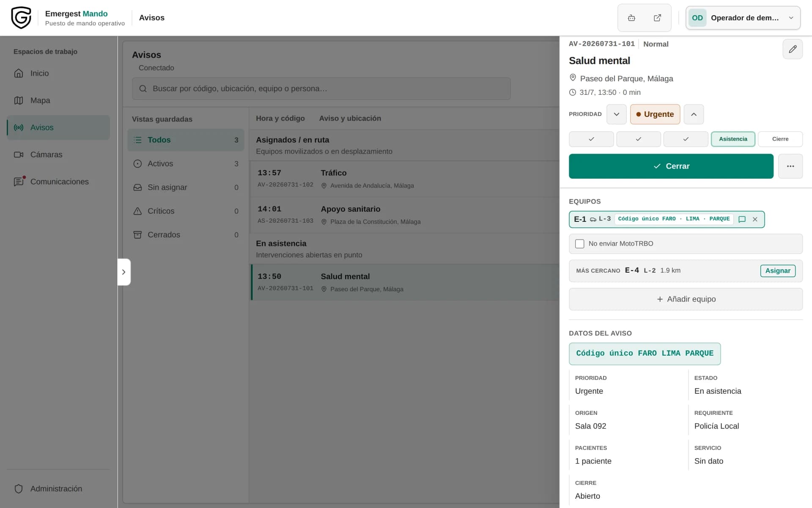Click the Hora y código column header

click(280, 119)
